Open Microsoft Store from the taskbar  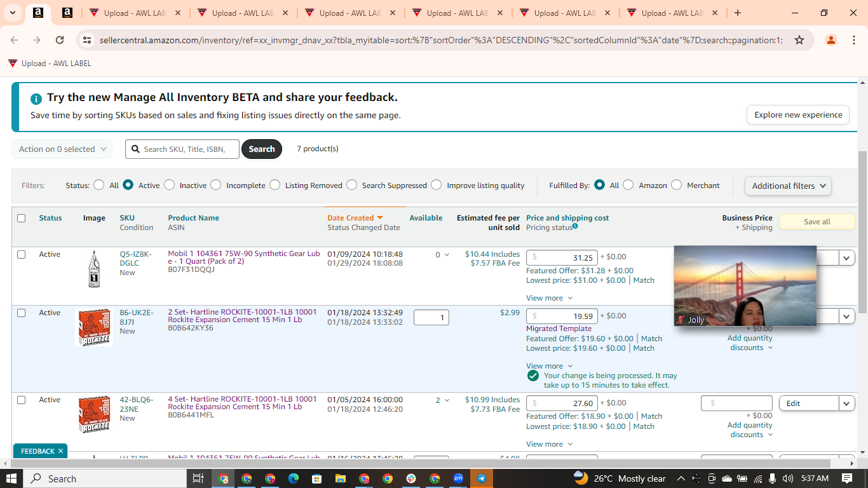[x=316, y=478]
